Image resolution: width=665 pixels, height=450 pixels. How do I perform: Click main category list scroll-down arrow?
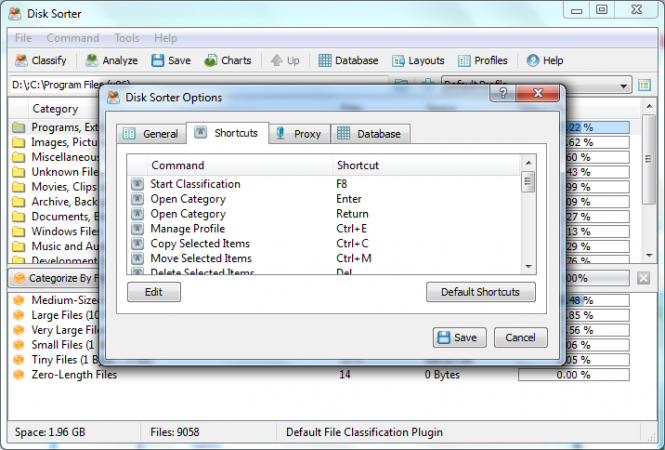[649, 255]
